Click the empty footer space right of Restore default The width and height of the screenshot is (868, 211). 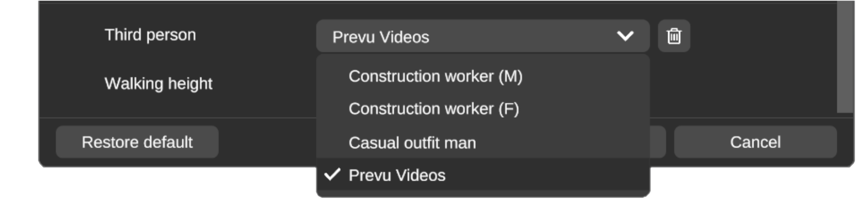click(267, 142)
